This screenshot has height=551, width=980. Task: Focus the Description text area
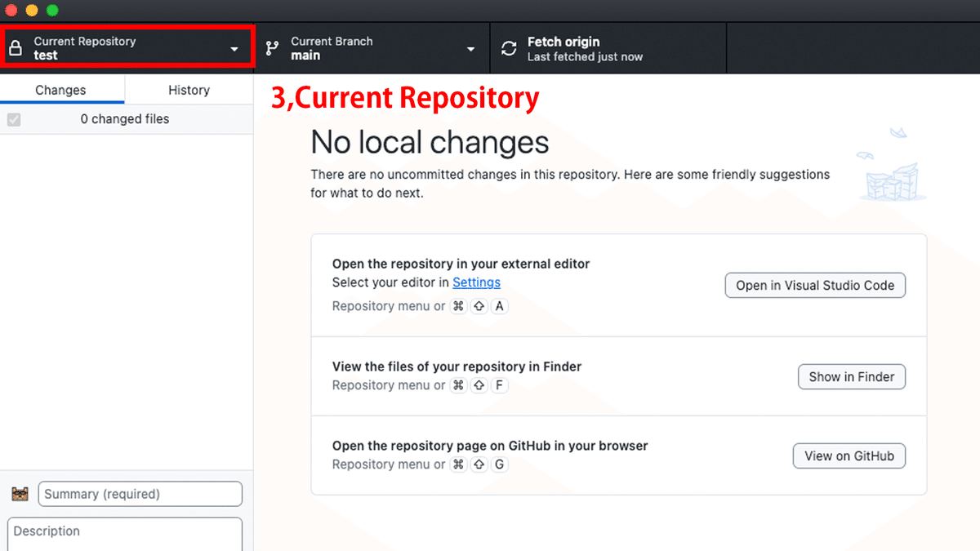(125, 534)
